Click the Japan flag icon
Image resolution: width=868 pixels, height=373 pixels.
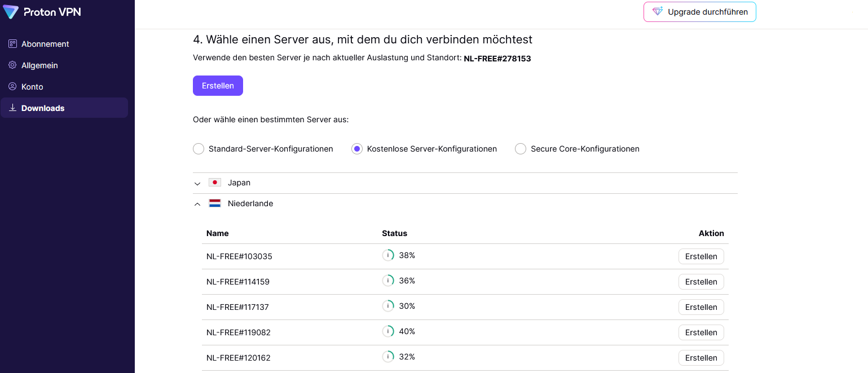click(215, 183)
